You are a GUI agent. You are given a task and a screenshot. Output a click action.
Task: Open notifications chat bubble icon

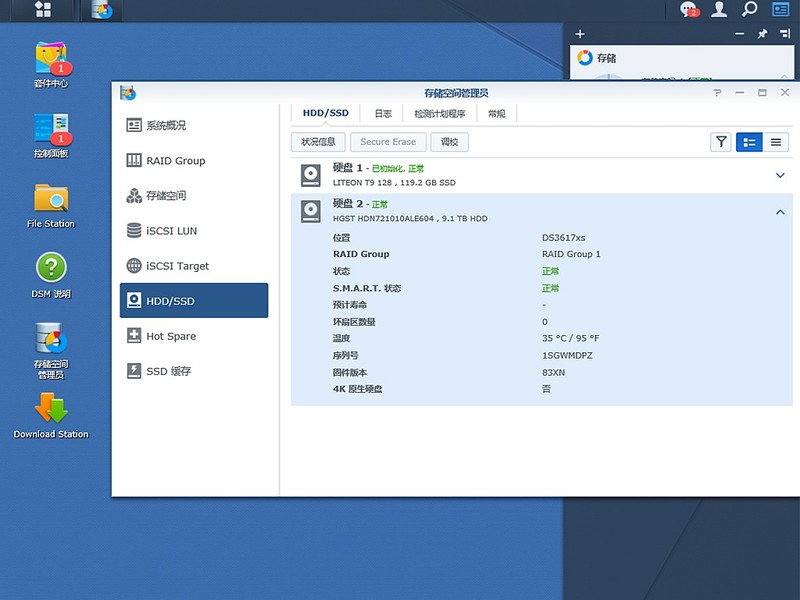pos(688,9)
